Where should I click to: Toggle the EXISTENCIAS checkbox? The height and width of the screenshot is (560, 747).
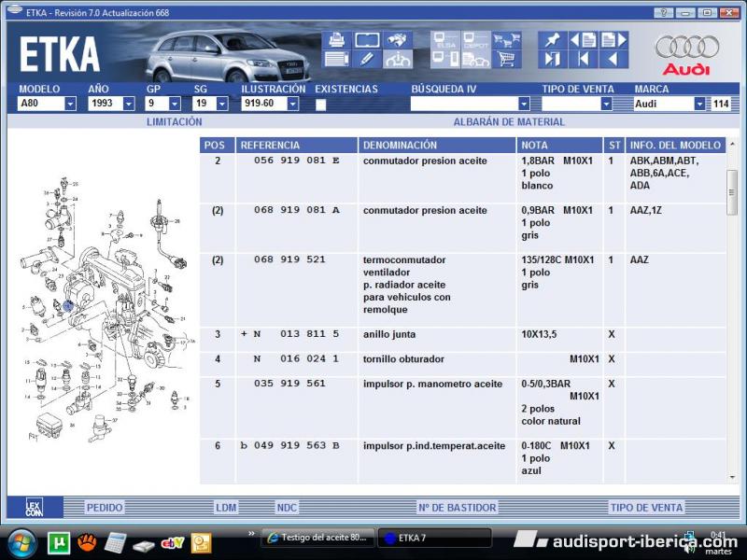(x=320, y=105)
